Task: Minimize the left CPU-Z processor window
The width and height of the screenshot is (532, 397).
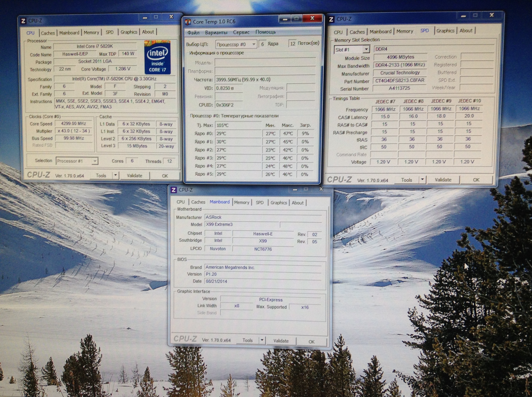Action: pos(145,18)
